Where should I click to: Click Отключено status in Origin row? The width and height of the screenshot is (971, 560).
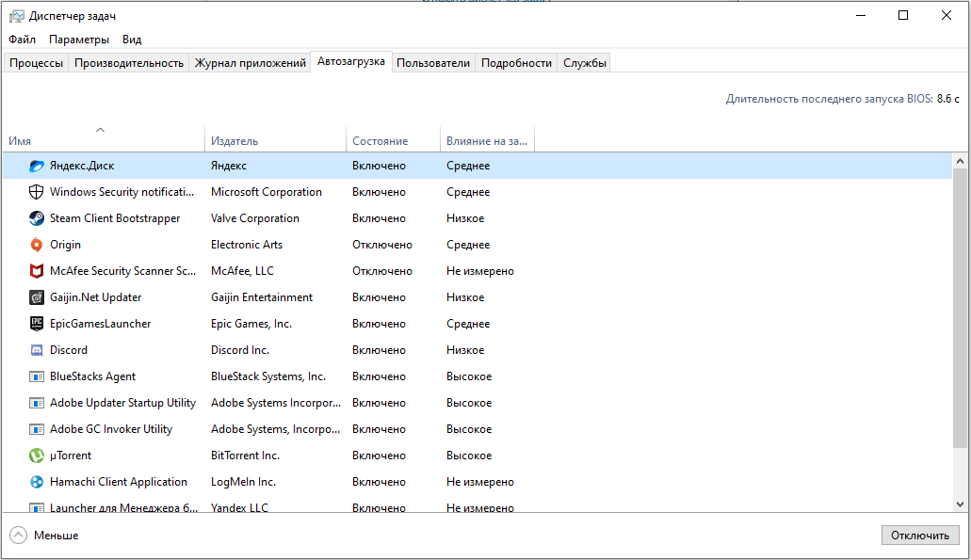coord(382,245)
